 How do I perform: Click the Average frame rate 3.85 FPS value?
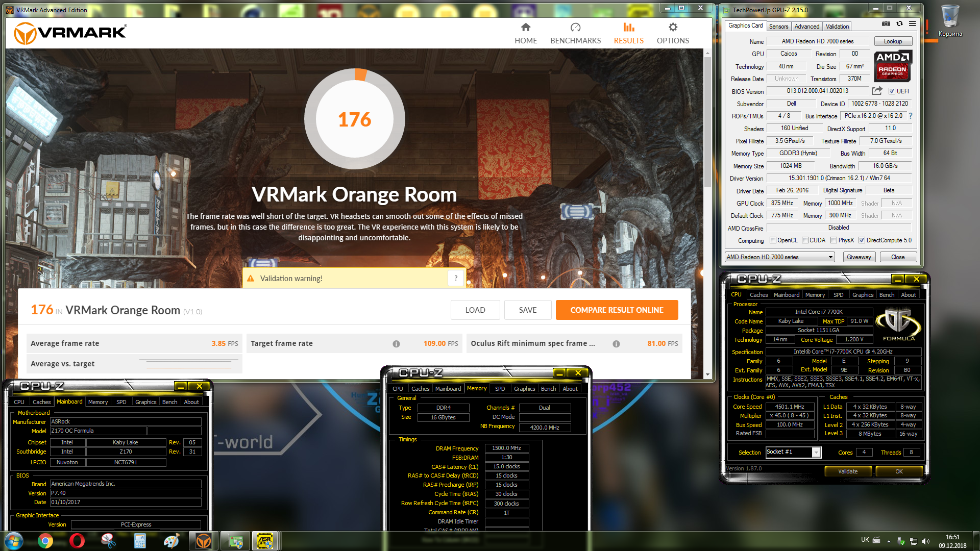[225, 344]
